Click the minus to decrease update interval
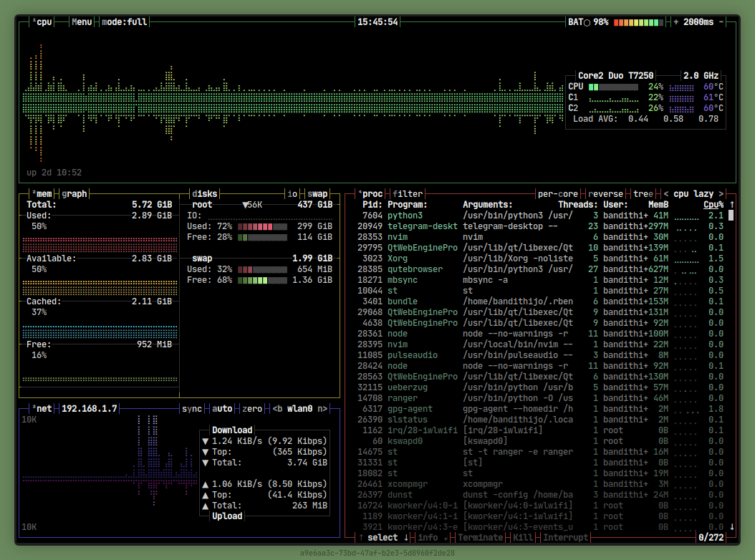 tap(721, 22)
